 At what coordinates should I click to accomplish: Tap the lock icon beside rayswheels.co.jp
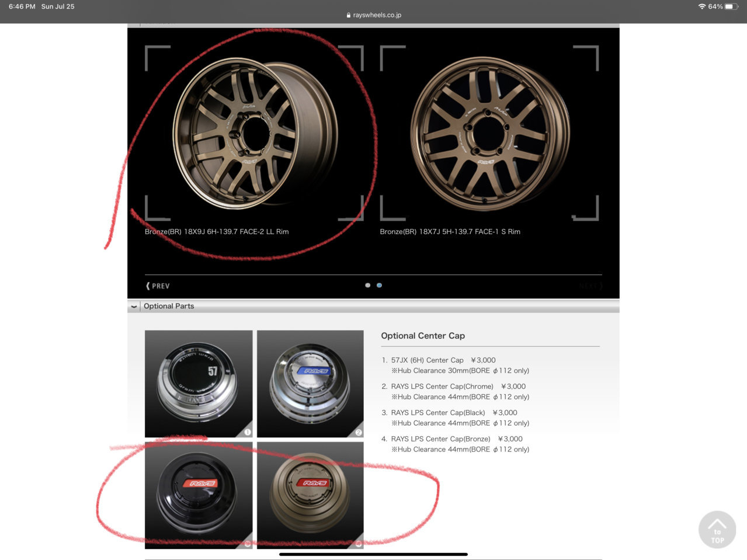349,15
